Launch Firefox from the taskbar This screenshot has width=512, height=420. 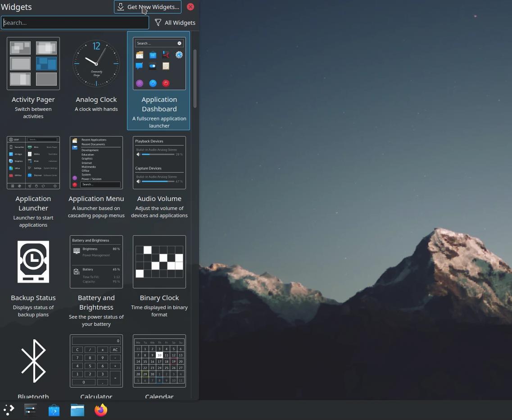[x=100, y=409]
